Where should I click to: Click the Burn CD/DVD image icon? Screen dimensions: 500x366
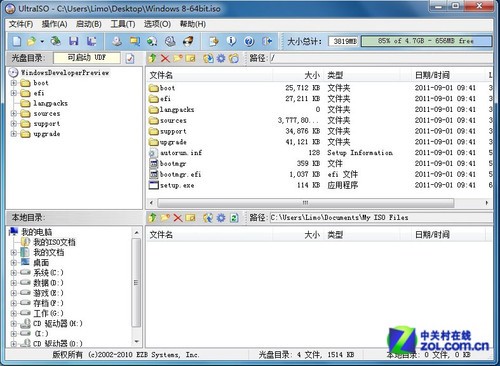tap(188, 41)
